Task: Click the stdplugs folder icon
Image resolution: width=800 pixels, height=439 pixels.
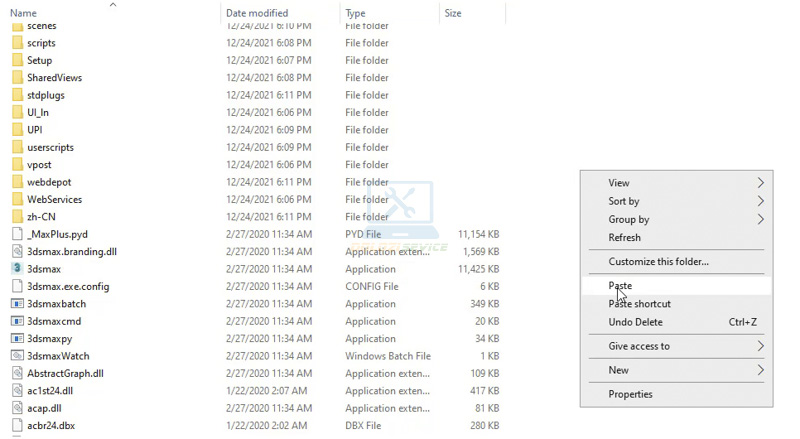Action: 17,95
